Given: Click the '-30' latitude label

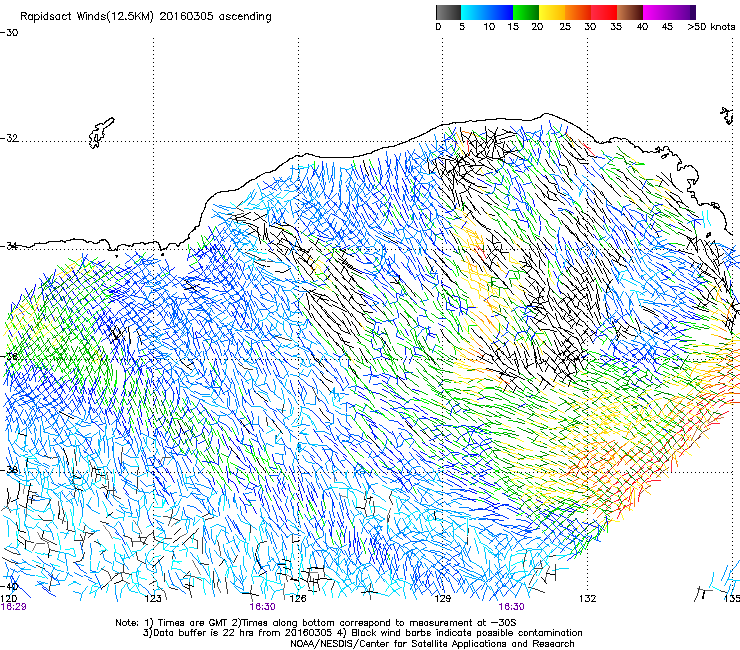Looking at the screenshot, I should pos(9,33).
